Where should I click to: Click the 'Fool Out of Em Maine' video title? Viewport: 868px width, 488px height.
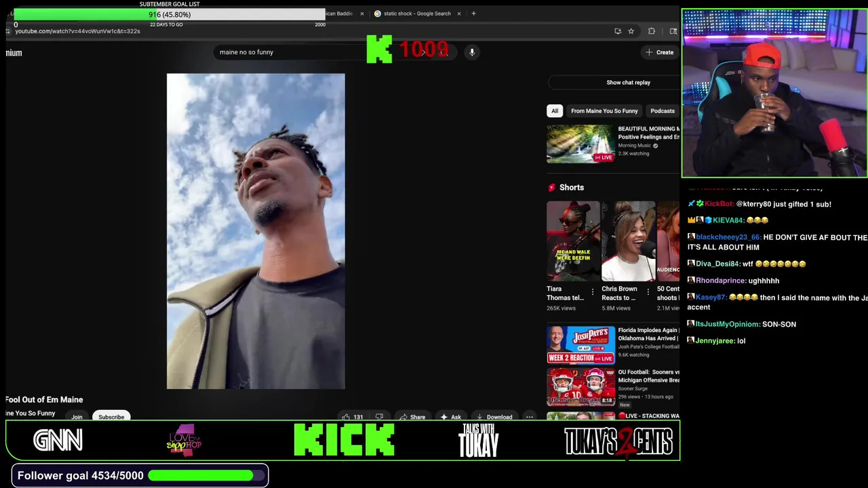[44, 400]
